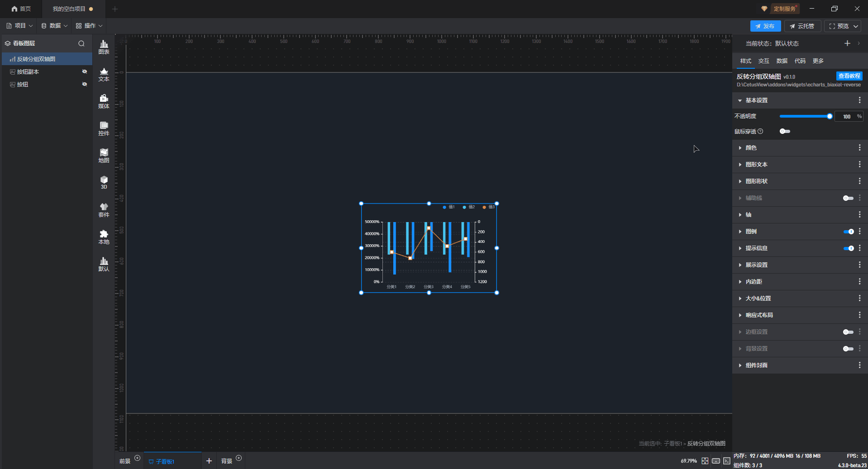Open the 数据 menu in top toolbar
Screen dimensions: 868x469
pyautogui.click(x=54, y=26)
